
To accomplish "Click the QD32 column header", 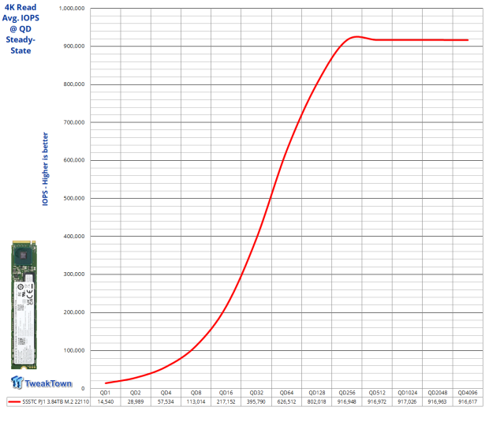I will tap(256, 393).
